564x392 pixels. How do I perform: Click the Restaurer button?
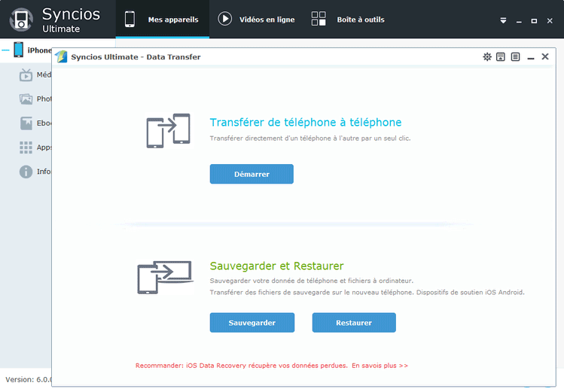point(354,323)
